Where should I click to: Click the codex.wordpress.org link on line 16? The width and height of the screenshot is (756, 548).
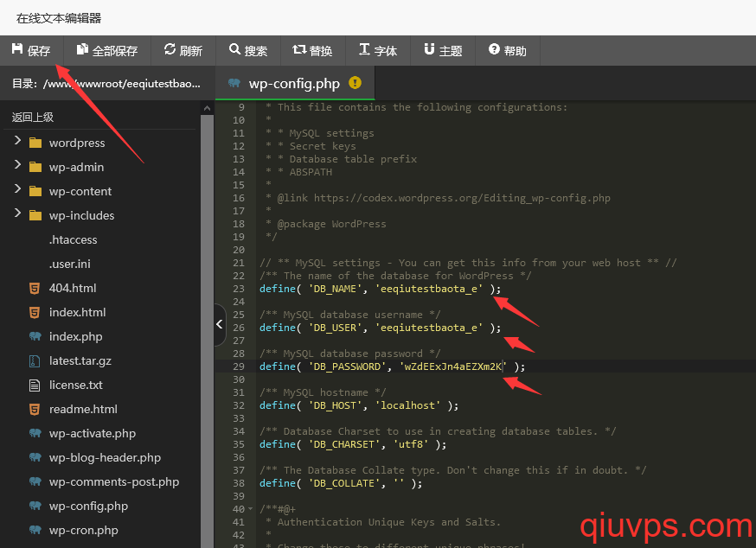[x=462, y=198]
